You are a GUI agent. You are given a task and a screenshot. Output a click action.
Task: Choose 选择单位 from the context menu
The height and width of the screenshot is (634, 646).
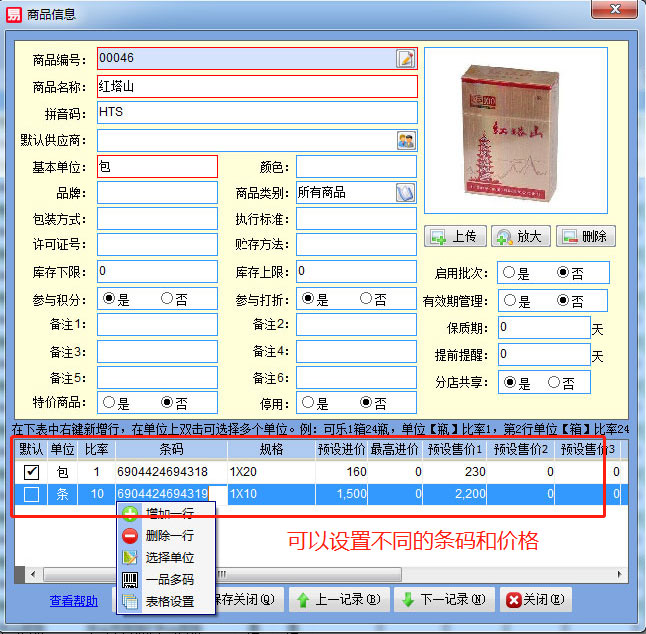tap(168, 557)
